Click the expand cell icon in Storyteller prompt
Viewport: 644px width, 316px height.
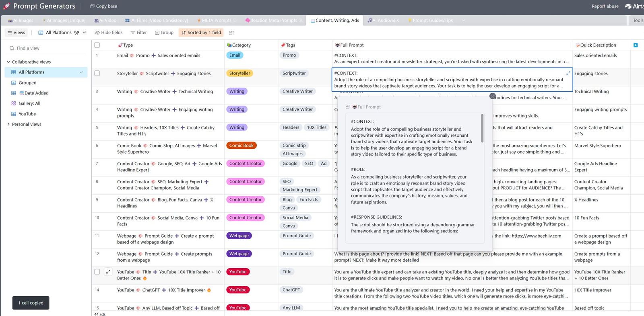coord(568,73)
